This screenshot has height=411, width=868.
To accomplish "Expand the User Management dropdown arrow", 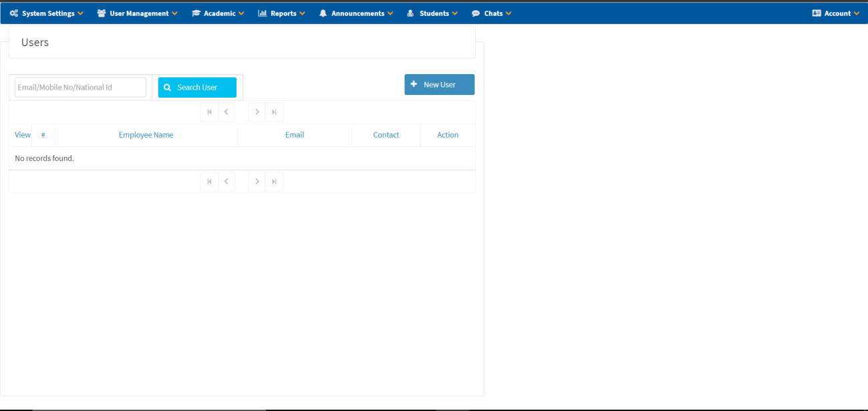I will 175,13.
